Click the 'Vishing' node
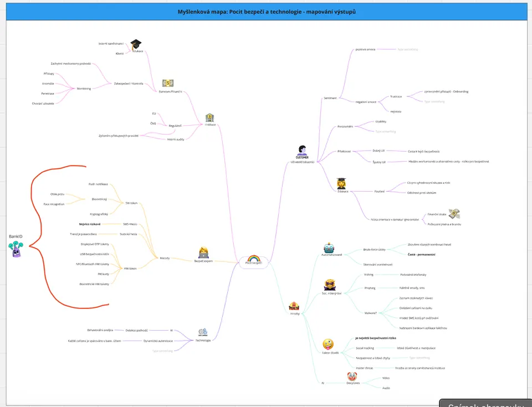Viewport: 532px width, 407px height. point(369,275)
